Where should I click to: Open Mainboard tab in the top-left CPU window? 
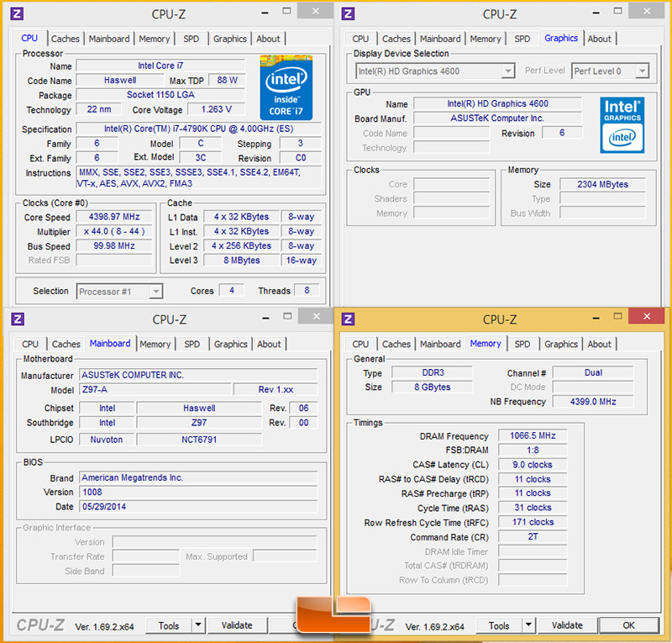[109, 39]
